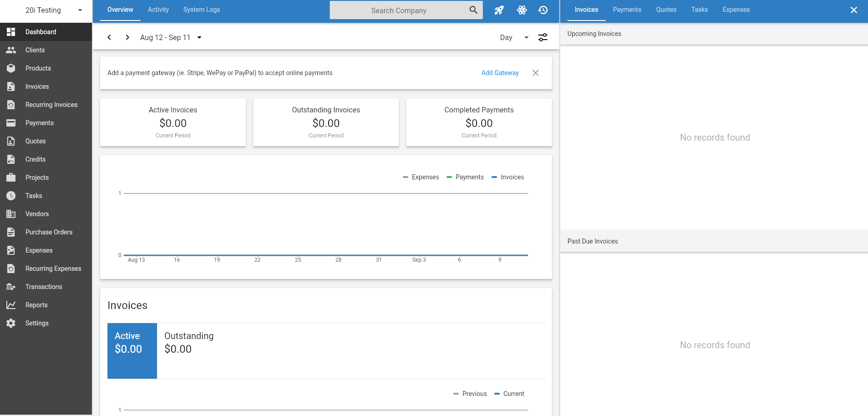Viewport: 868px width, 416px height.
Task: Click the Reports chart icon
Action: click(11, 305)
